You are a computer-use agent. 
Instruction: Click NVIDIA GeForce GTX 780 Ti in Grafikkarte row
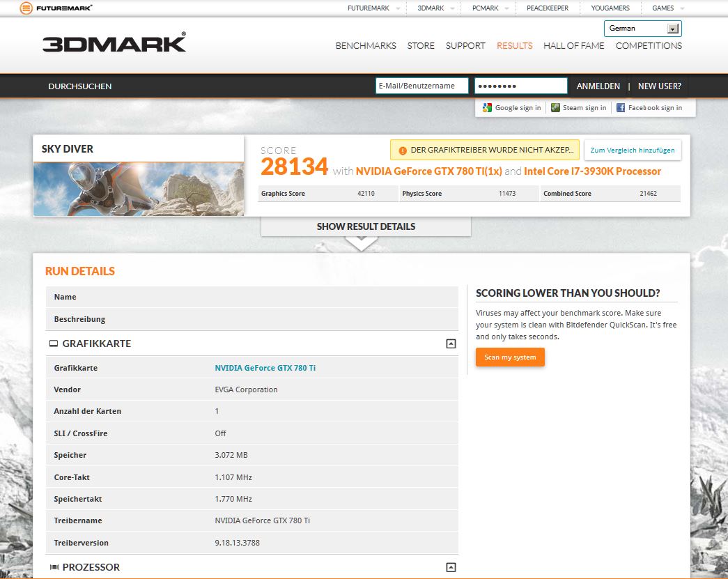[265, 368]
